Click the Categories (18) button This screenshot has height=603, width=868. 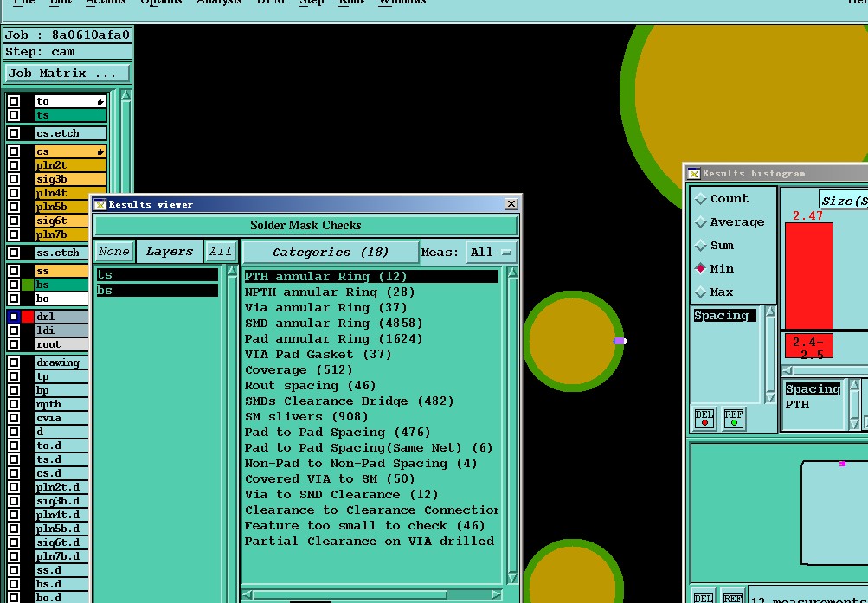tap(331, 253)
